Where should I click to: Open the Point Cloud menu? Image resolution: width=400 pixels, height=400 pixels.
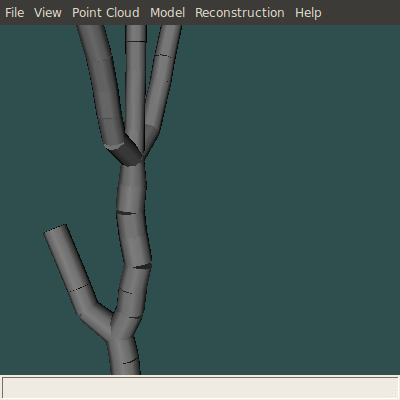point(106,13)
